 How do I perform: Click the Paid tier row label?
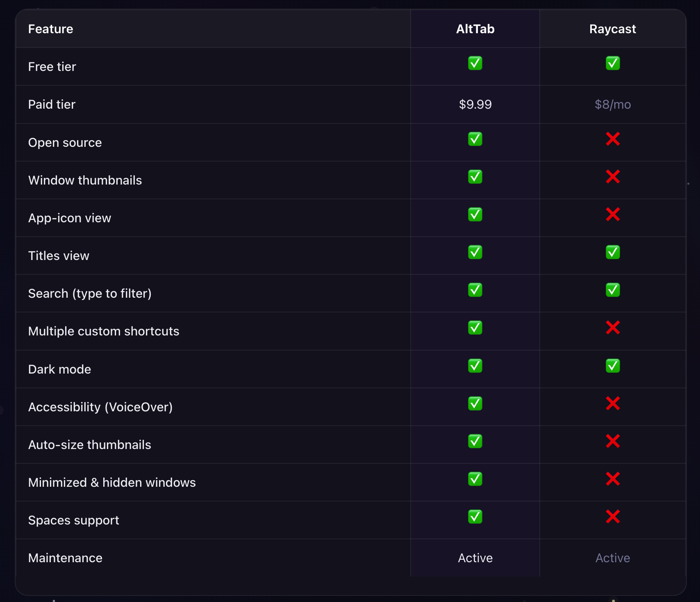[x=52, y=105]
